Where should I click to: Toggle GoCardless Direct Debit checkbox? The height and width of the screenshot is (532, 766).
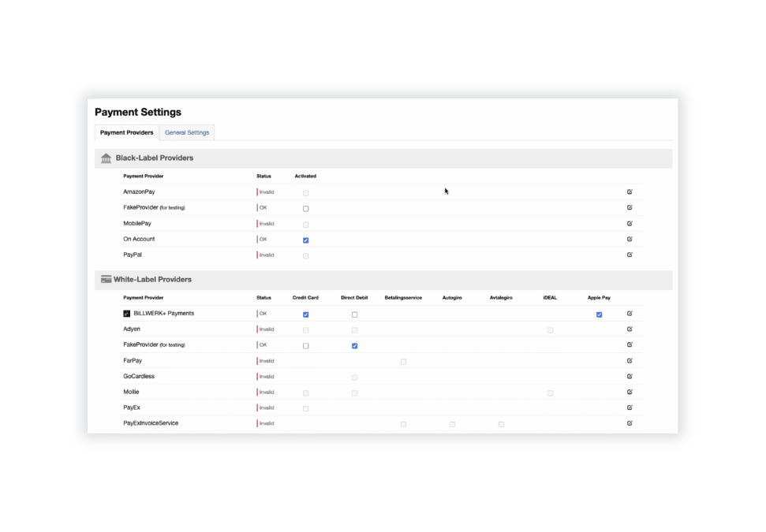pos(355,378)
